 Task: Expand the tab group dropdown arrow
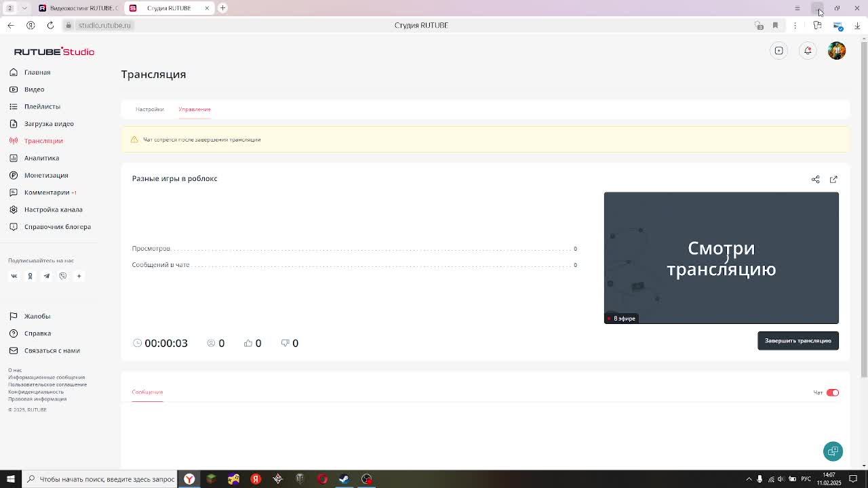coord(24,8)
